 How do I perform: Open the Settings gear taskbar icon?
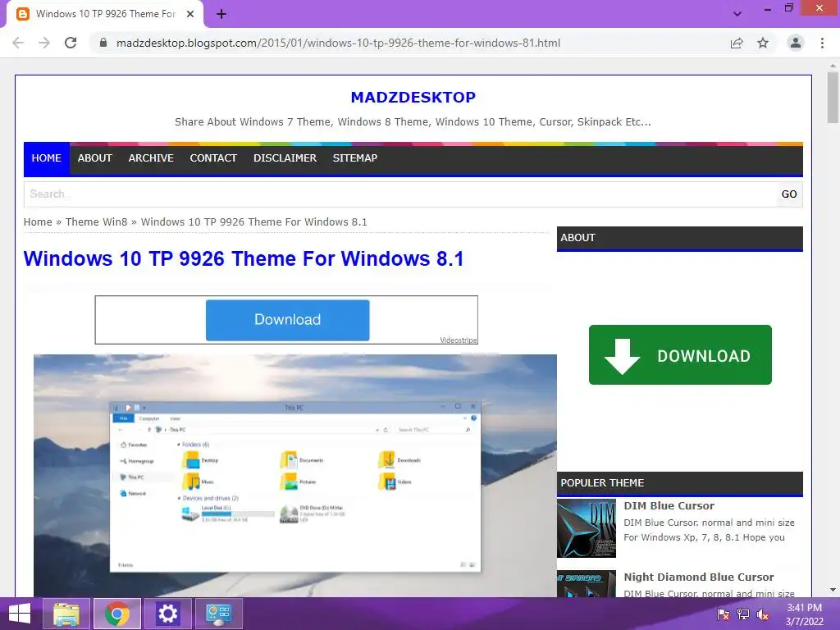(x=167, y=614)
